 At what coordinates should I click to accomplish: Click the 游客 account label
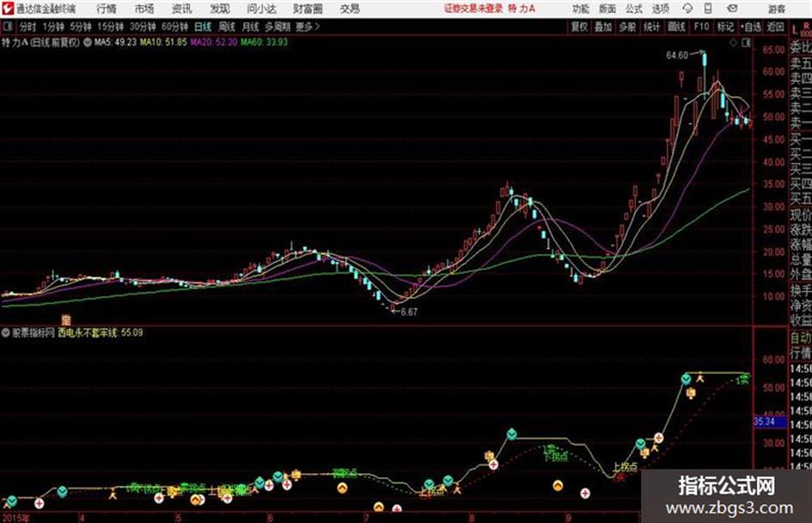[x=777, y=9]
